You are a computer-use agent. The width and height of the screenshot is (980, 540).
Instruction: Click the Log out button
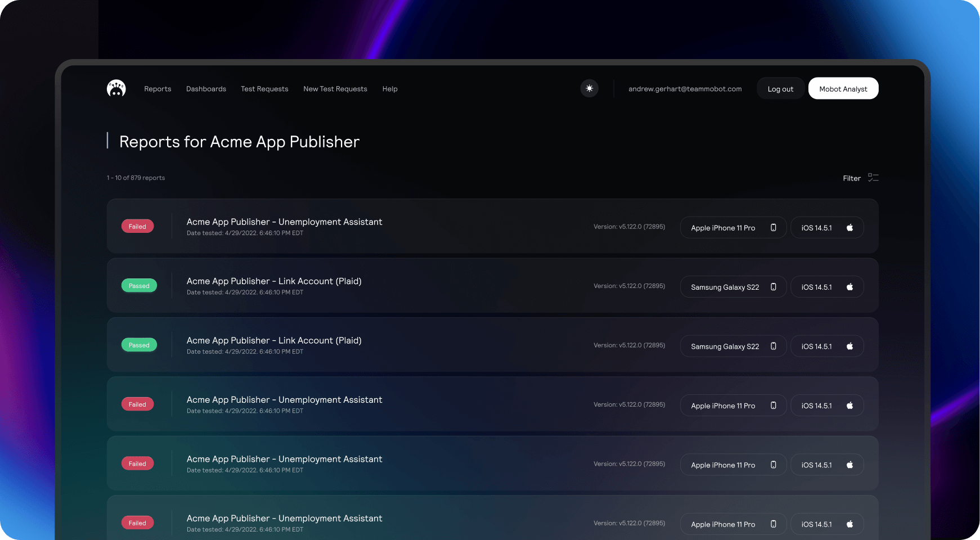780,88
